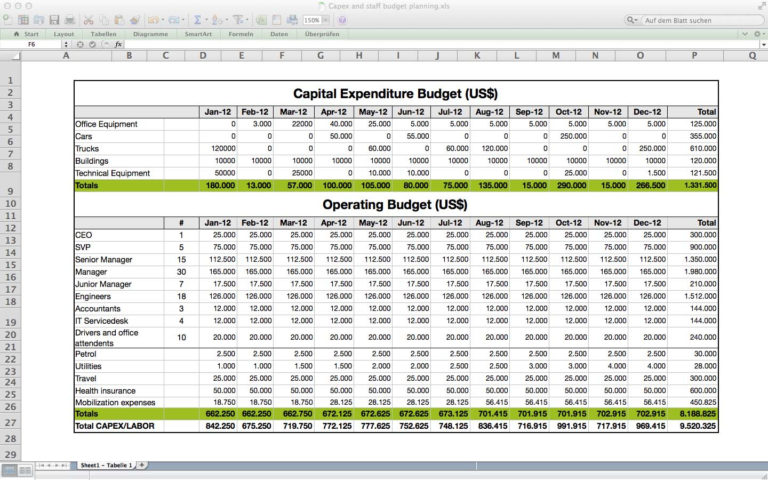Select the column P header
This screenshot has height=480, width=768.
point(694,57)
